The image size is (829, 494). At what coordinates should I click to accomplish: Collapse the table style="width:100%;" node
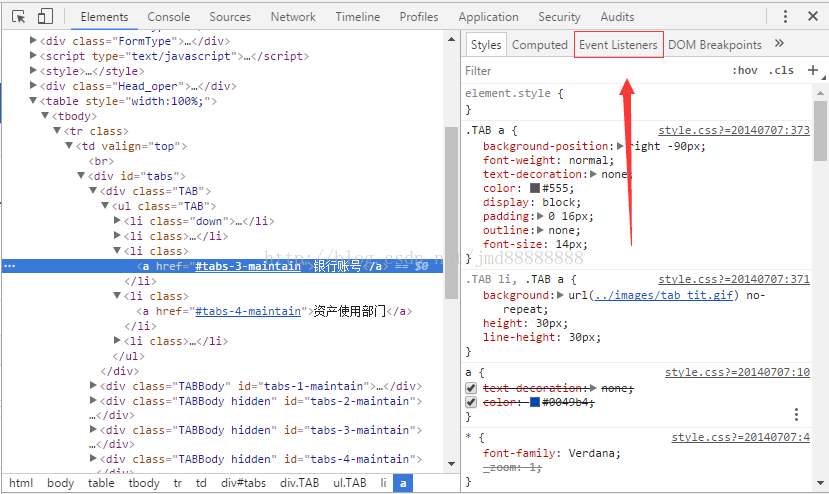(x=33, y=100)
